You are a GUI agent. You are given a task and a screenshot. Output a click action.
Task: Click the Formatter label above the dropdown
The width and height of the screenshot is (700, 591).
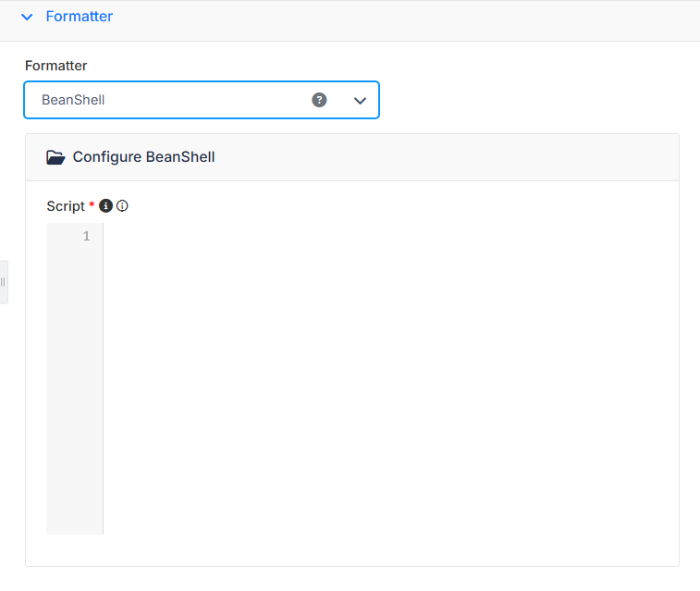(x=56, y=66)
